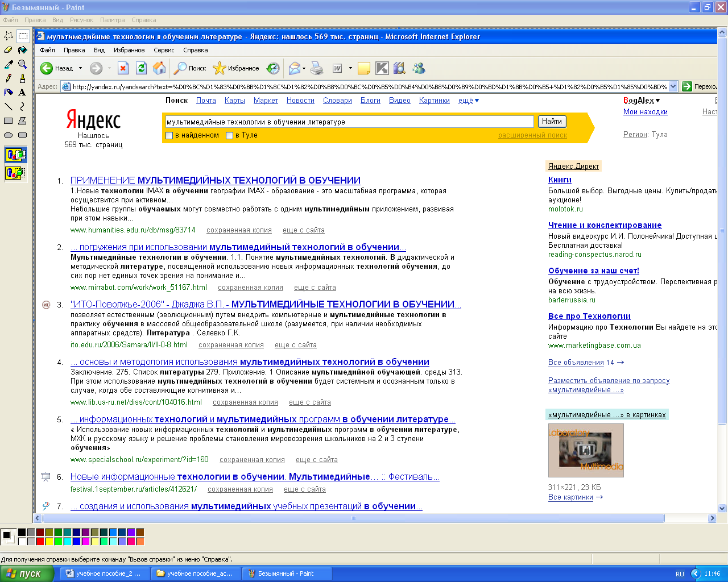The image size is (728, 582).
Task: Select the Text tool marked A
Action: (23, 92)
